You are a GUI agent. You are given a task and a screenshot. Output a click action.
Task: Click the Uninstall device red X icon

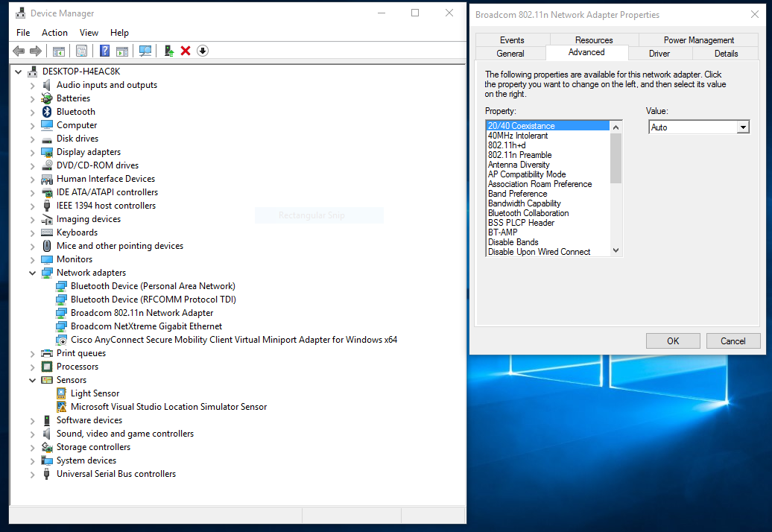[184, 51]
